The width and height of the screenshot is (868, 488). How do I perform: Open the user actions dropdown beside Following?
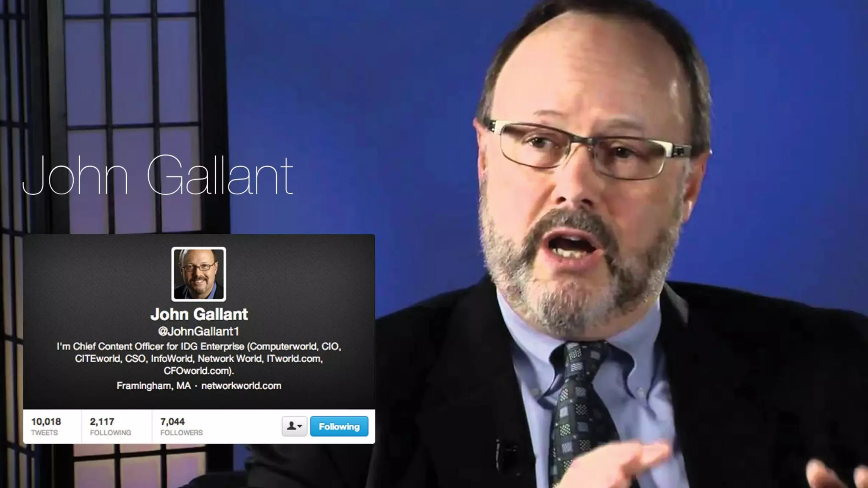295,426
